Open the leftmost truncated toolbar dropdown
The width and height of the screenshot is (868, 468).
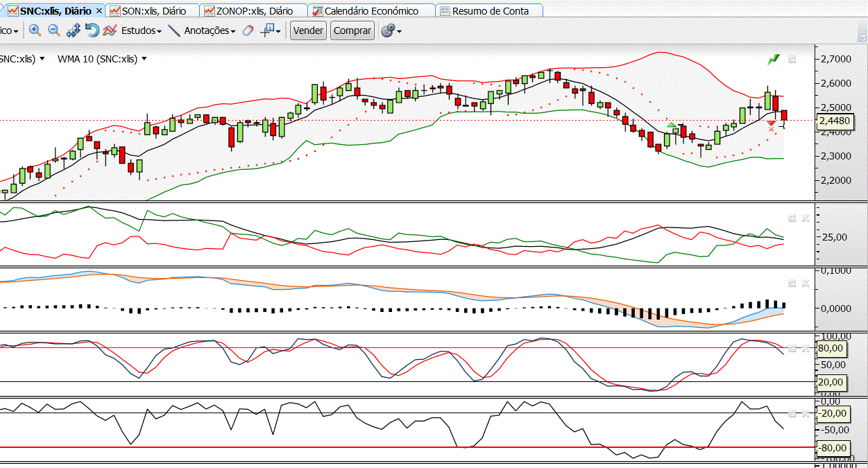point(10,31)
